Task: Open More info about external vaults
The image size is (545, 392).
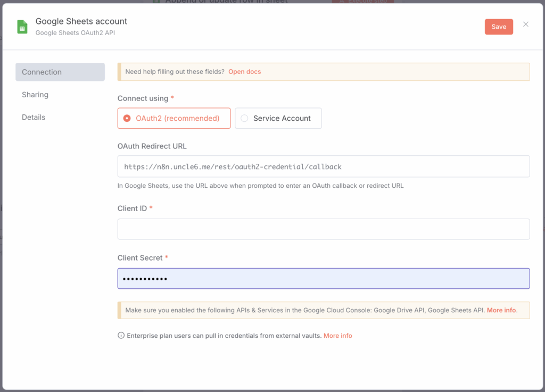Action: pos(337,336)
